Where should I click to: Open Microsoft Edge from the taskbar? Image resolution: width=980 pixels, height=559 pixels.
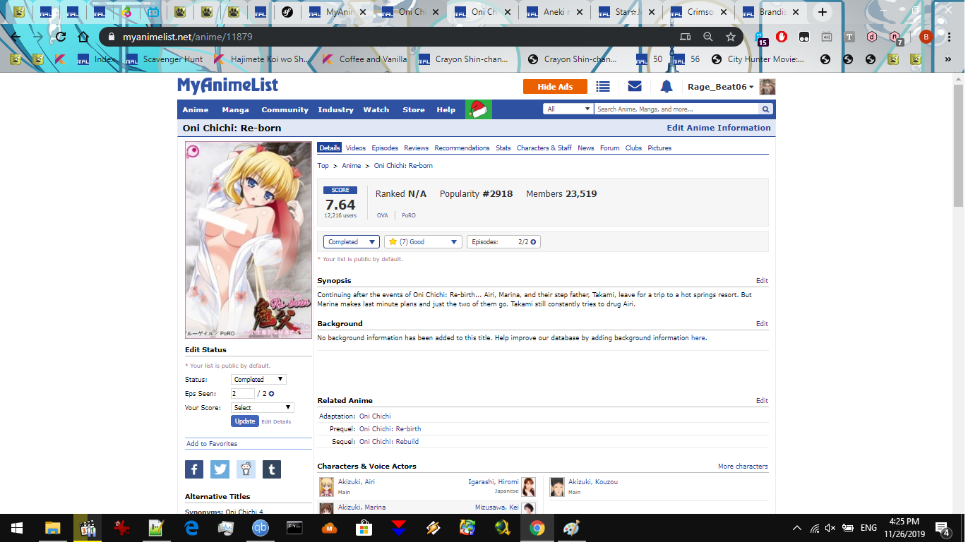tap(191, 528)
